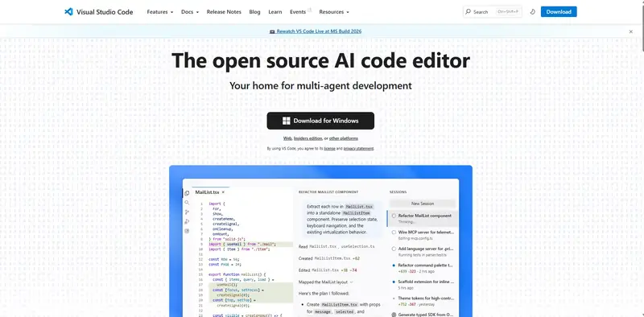Select the Scaffold extension for inline session title
Screen dimensions: 644x317
click(426, 282)
